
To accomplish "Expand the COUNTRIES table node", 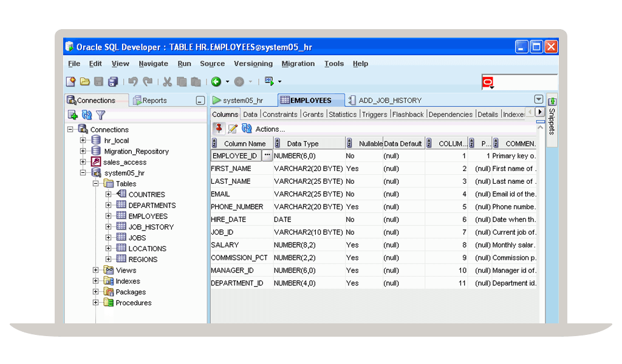I will pyautogui.click(x=108, y=194).
